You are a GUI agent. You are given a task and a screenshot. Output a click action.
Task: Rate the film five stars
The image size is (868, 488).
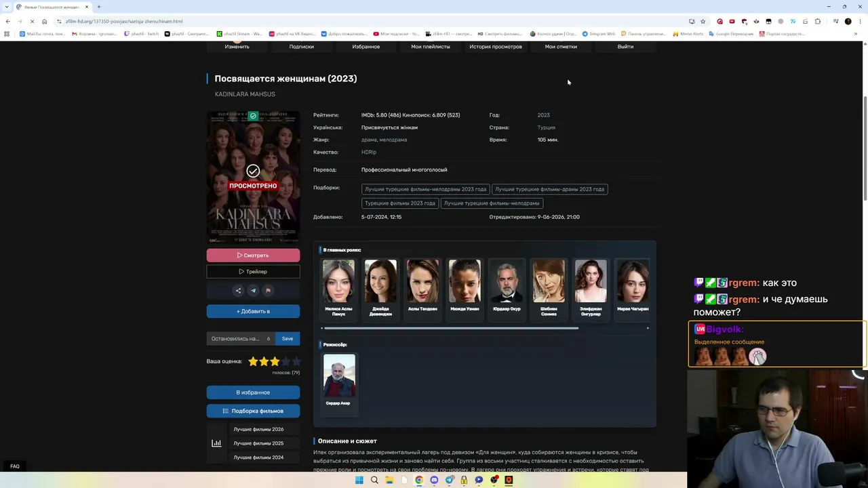[296, 361]
